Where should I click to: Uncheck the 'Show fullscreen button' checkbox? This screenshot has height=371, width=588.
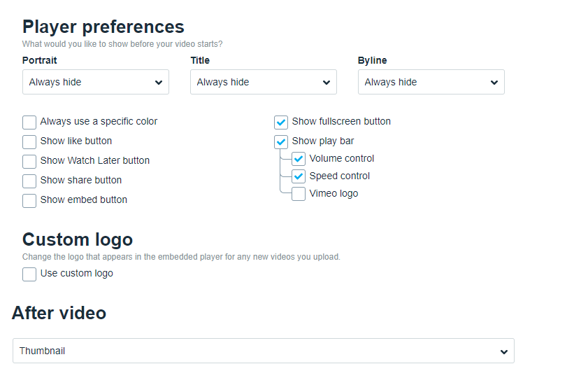click(281, 122)
